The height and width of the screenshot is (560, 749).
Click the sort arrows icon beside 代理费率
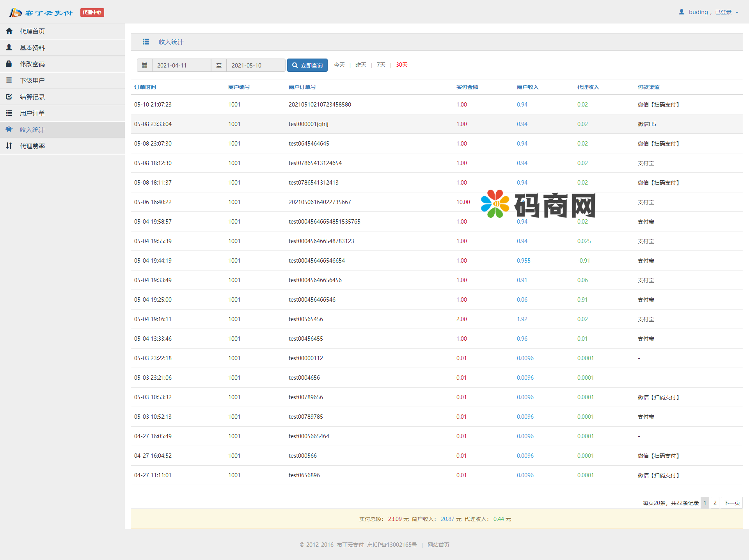(9, 146)
